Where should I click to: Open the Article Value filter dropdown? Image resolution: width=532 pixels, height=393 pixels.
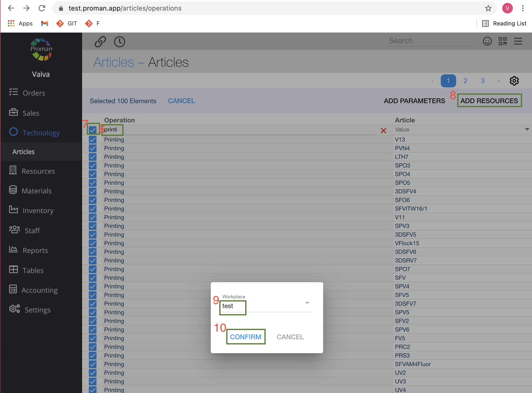527,130
